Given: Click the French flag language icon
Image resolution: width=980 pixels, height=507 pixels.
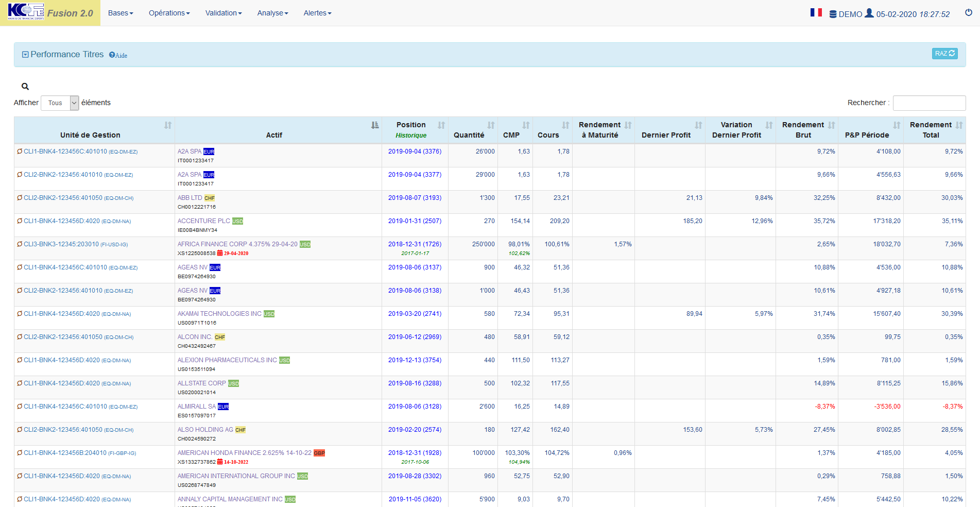Looking at the screenshot, I should (x=816, y=12).
